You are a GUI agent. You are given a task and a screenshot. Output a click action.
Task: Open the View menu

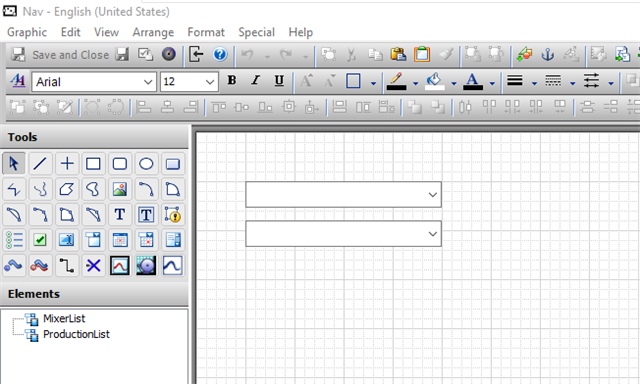click(x=107, y=32)
